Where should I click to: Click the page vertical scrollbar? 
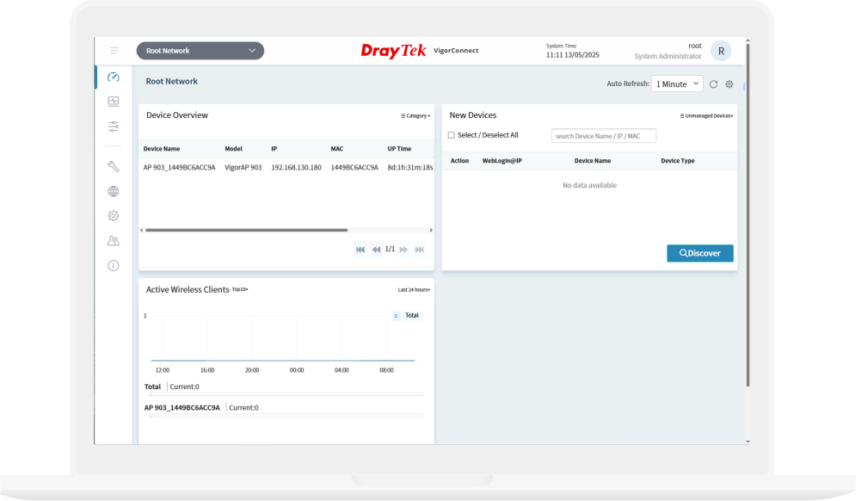click(x=748, y=215)
